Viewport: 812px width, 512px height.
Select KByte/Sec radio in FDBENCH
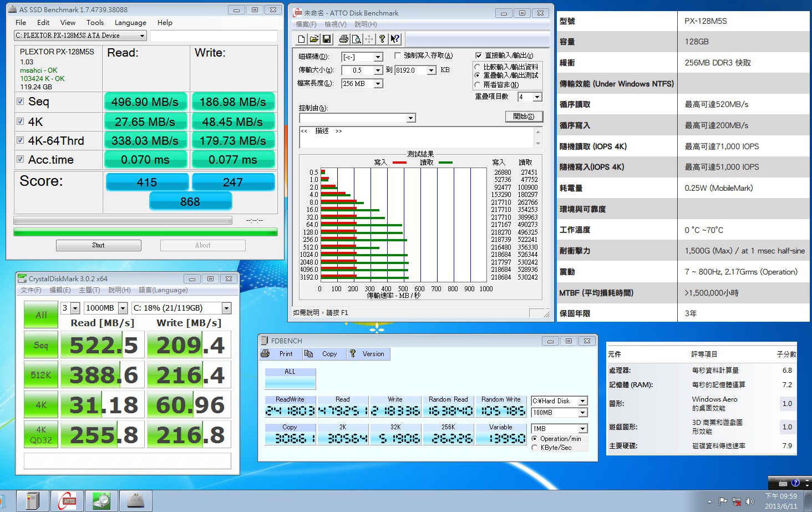(x=535, y=447)
